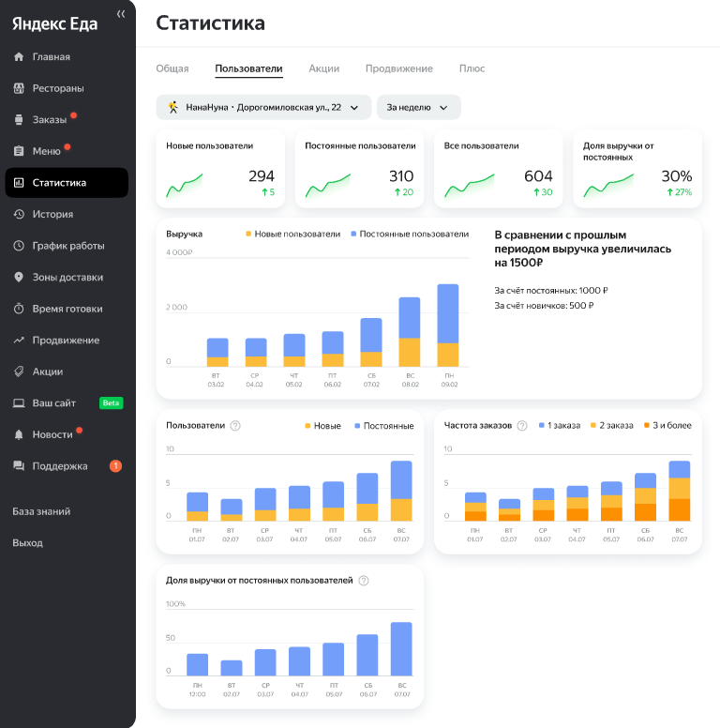This screenshot has width=720, height=728.
Task: Go to Рестораны in sidebar
Action: coord(67,88)
